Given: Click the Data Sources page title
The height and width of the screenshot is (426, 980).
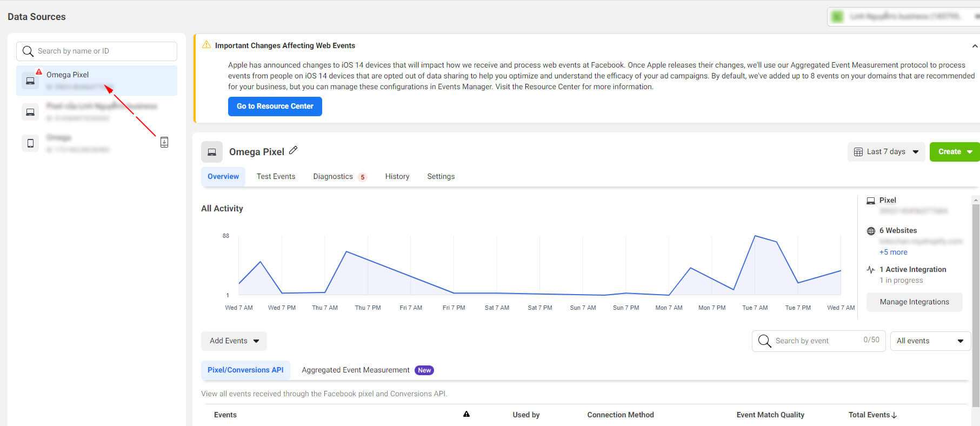Looking at the screenshot, I should (37, 17).
